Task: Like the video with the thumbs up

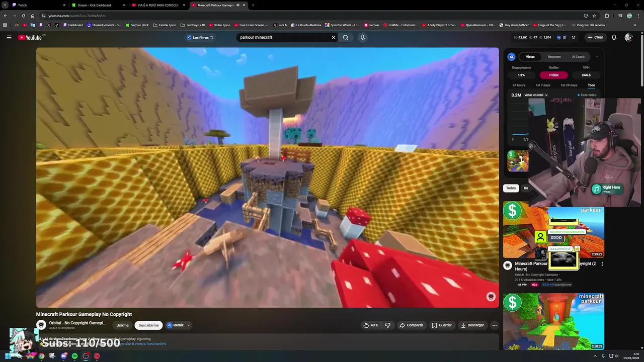Action: pyautogui.click(x=370, y=325)
